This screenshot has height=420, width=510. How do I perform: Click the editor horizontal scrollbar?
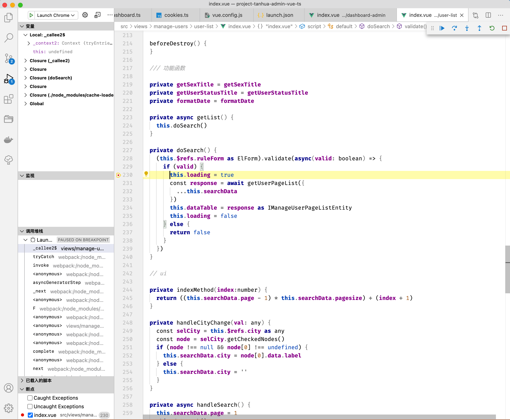[x=319, y=417]
